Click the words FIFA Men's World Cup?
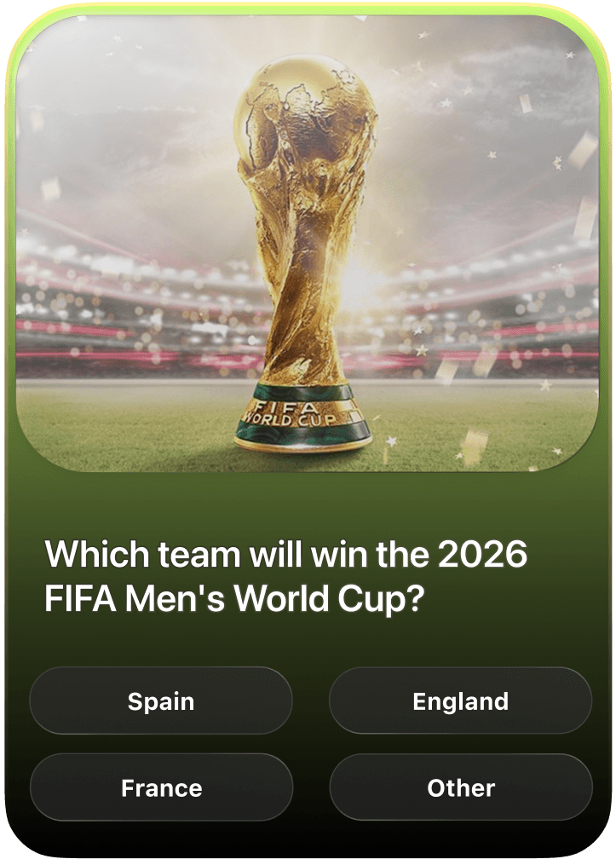 [x=234, y=598]
